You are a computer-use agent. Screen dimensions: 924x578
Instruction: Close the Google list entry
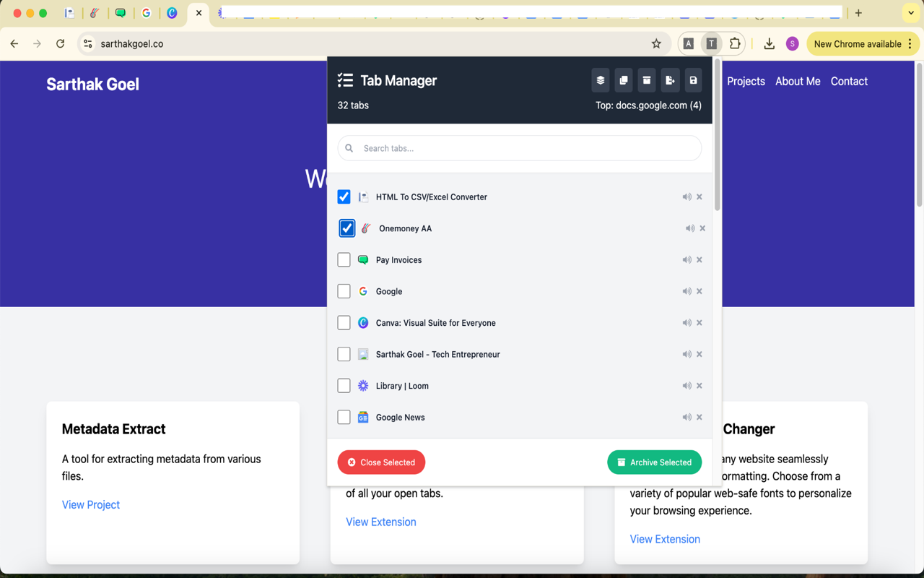point(699,291)
